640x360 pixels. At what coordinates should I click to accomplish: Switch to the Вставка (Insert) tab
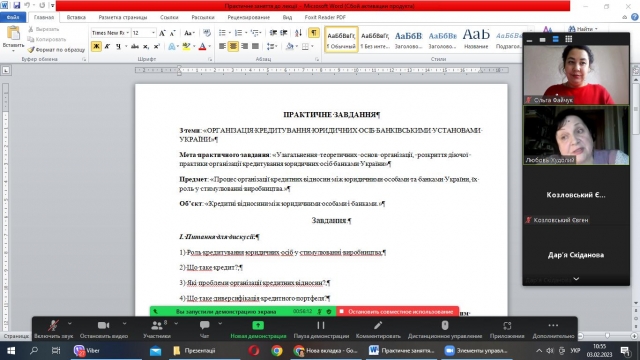[x=76, y=17]
